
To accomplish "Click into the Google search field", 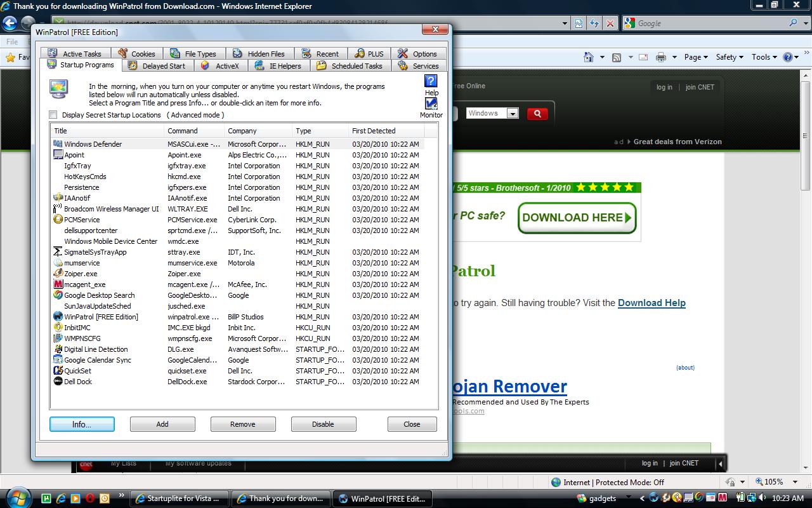I will (x=711, y=23).
